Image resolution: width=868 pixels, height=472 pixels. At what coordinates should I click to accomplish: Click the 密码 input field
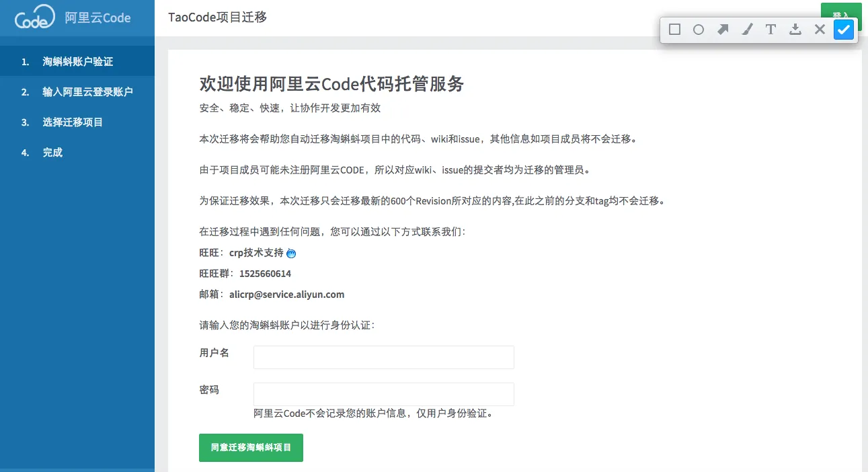pyautogui.click(x=383, y=394)
